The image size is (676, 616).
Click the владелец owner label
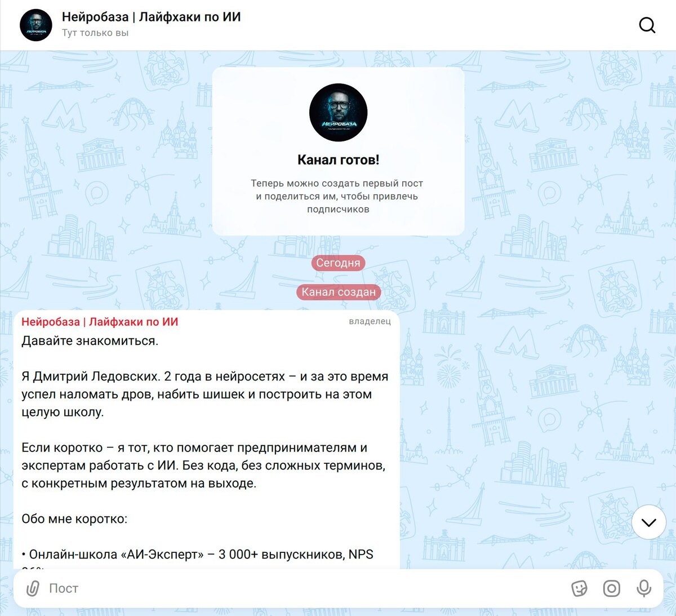[370, 321]
